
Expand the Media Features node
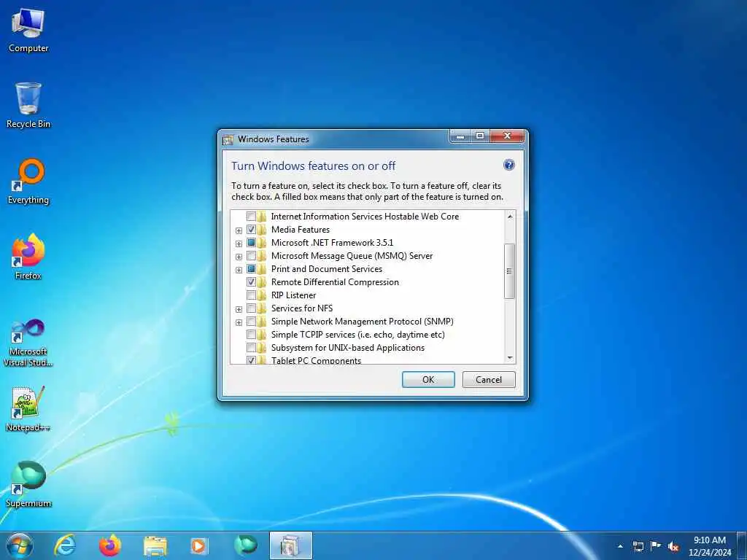tap(239, 230)
